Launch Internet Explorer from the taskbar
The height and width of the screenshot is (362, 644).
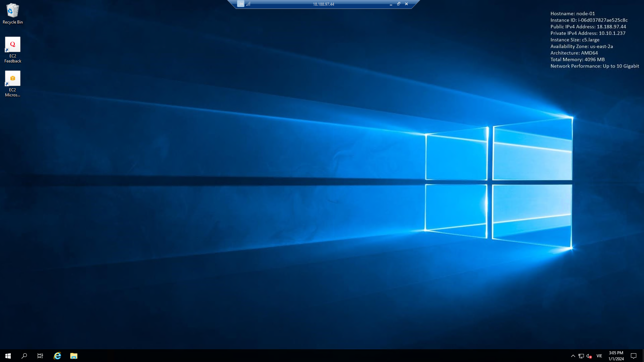(x=57, y=356)
